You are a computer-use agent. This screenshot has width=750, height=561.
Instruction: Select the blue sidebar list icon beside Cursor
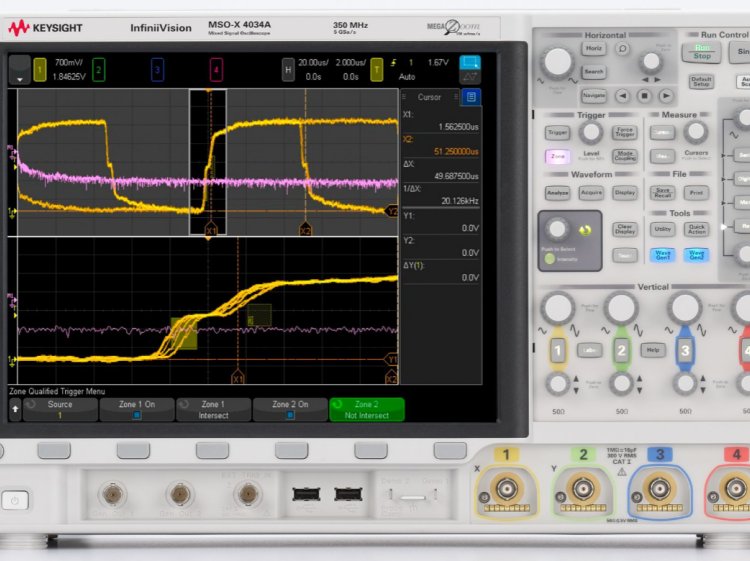pyautogui.click(x=471, y=97)
